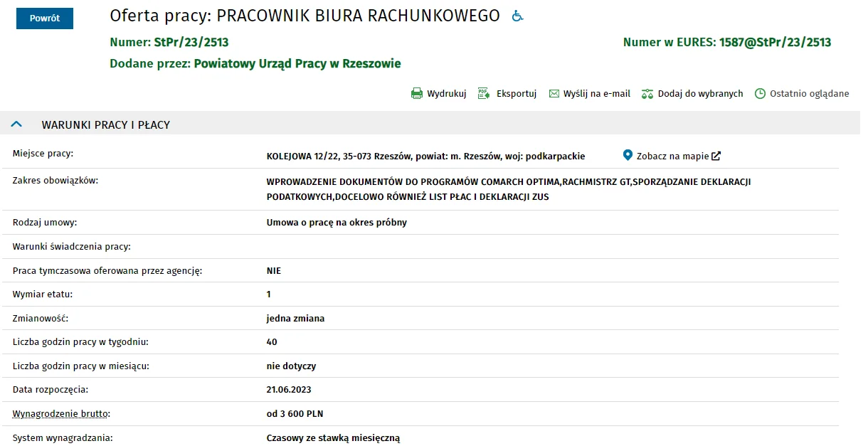Click the Zmianowość label
The width and height of the screenshot is (868, 446).
pyautogui.click(x=41, y=319)
